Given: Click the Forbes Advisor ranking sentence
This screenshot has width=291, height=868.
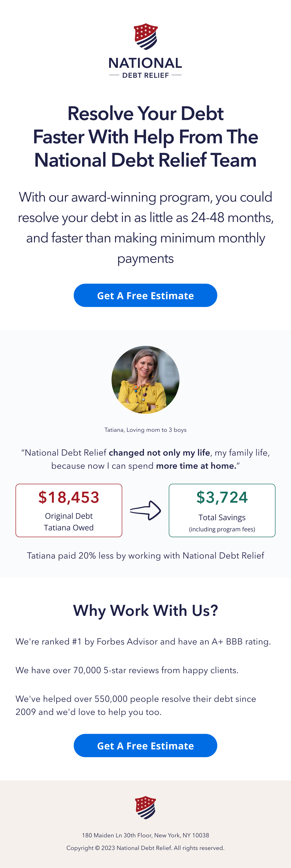Looking at the screenshot, I should 143,642.
